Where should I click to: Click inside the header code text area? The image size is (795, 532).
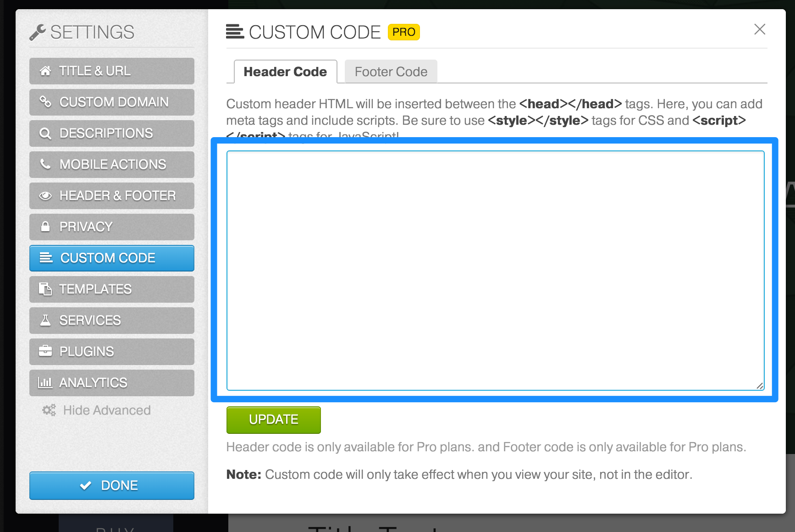(x=495, y=271)
